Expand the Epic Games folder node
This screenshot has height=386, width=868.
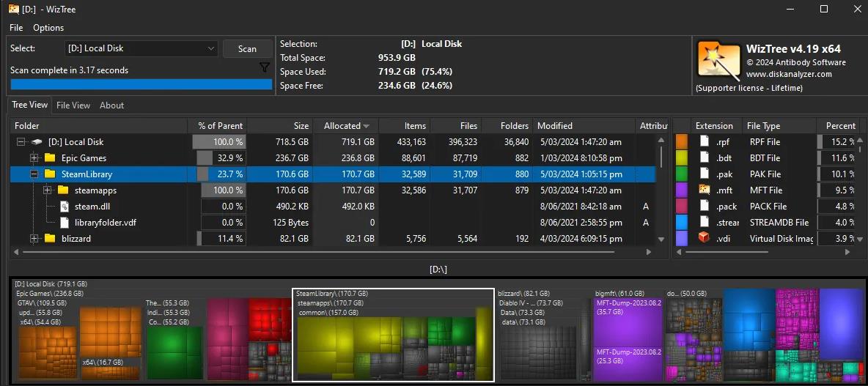click(34, 158)
